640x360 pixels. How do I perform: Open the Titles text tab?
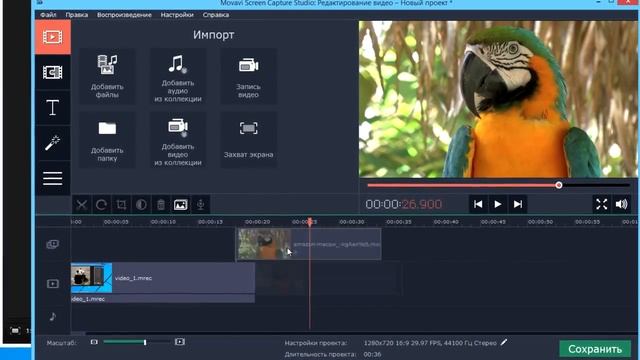53,108
